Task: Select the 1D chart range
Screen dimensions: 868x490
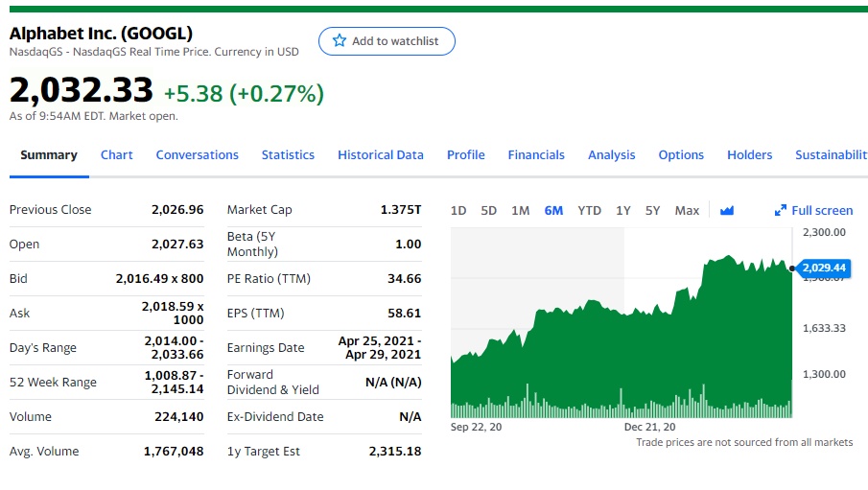Action: click(x=458, y=210)
